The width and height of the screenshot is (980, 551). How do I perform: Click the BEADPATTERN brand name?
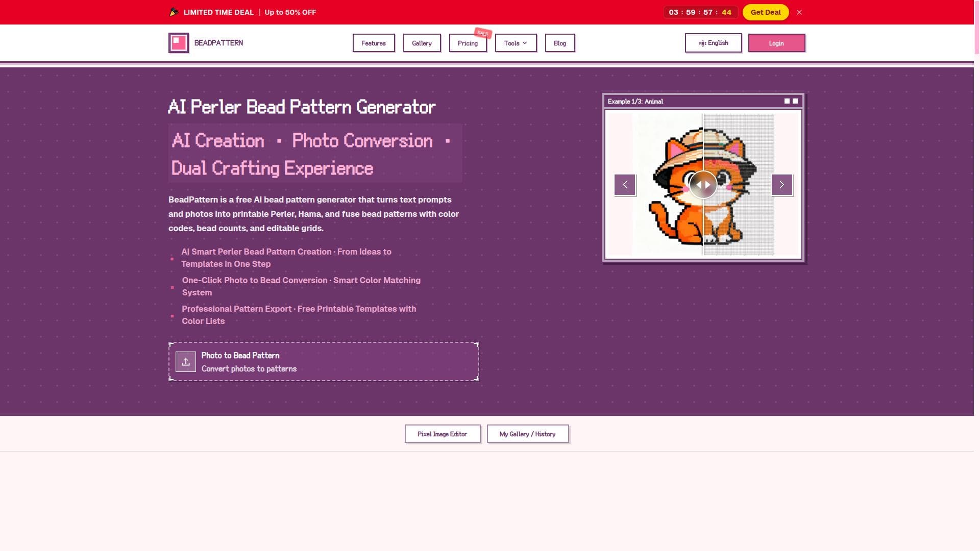click(218, 43)
